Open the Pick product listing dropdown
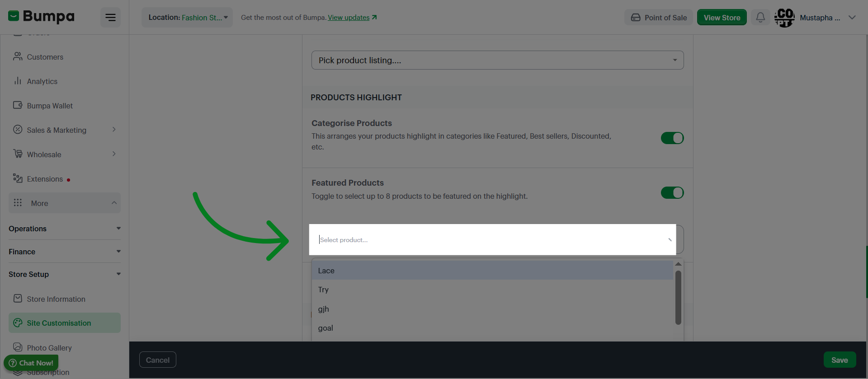This screenshot has height=379, width=868. (497, 60)
